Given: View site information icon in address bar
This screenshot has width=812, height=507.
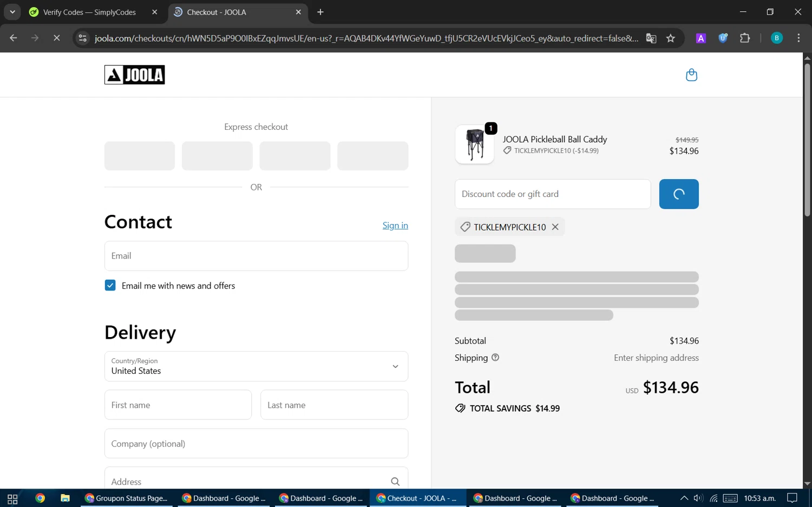Looking at the screenshot, I should pyautogui.click(x=82, y=38).
